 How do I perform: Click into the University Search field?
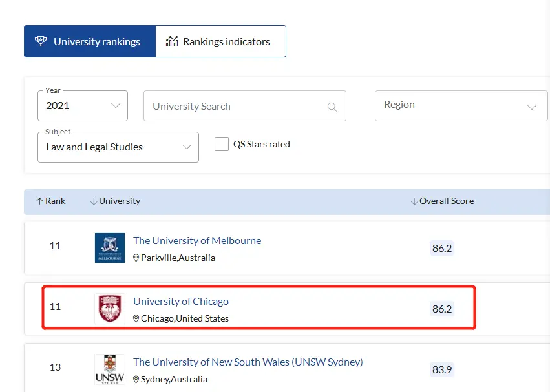click(x=245, y=106)
